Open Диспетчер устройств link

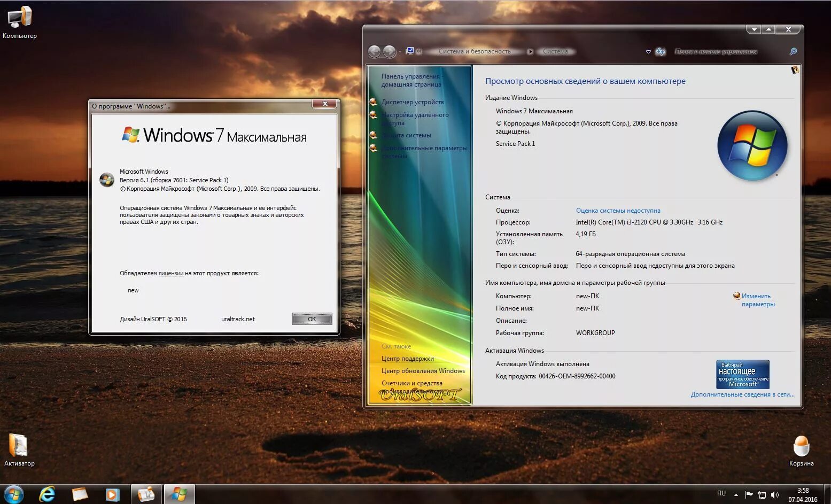tap(413, 102)
